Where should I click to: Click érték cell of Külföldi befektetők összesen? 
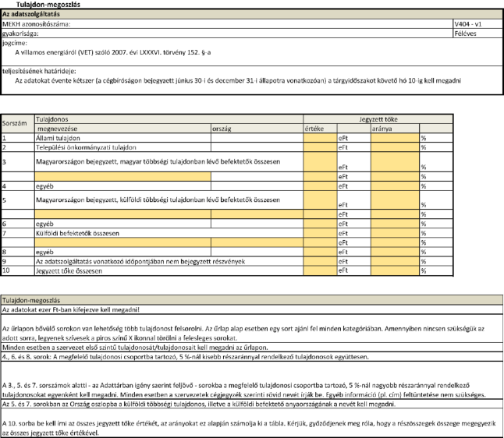tap(318, 233)
